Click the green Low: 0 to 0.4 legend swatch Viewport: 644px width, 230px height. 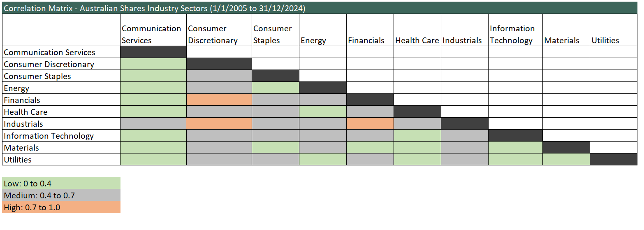[61, 184]
